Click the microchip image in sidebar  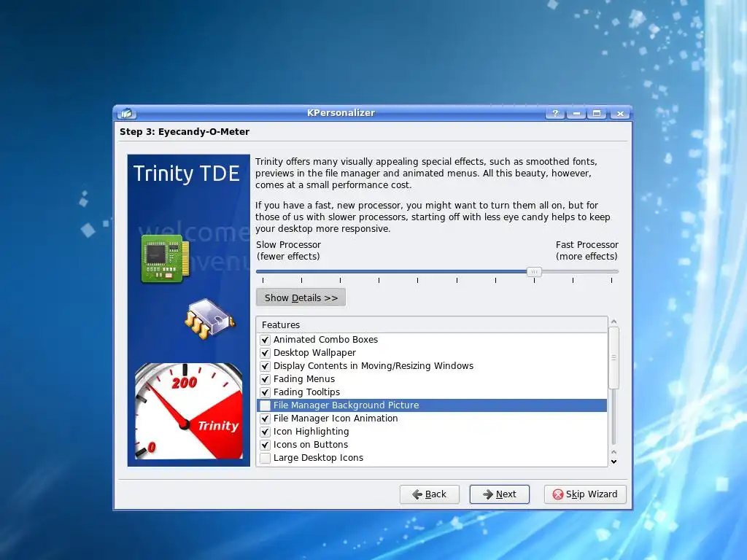[209, 318]
